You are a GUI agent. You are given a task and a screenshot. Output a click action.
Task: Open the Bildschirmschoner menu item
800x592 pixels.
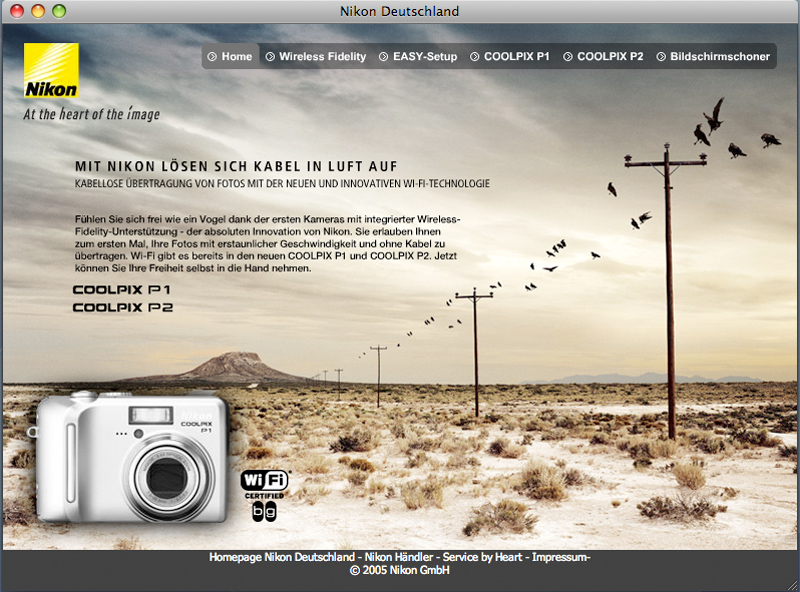coord(713,57)
